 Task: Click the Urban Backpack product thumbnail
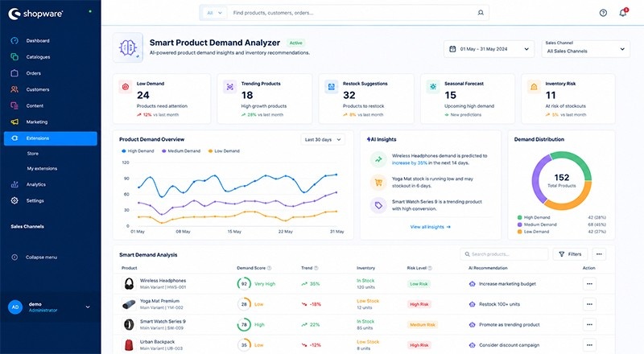(x=129, y=345)
